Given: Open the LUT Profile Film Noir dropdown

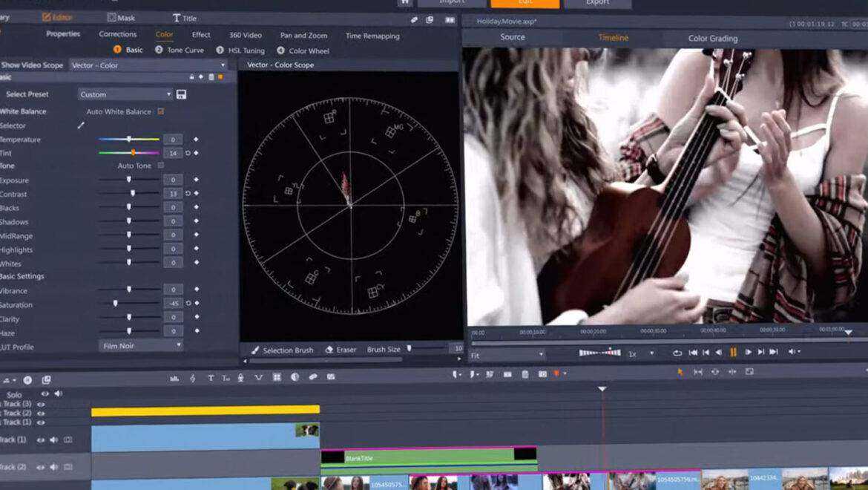Looking at the screenshot, I should point(141,346).
